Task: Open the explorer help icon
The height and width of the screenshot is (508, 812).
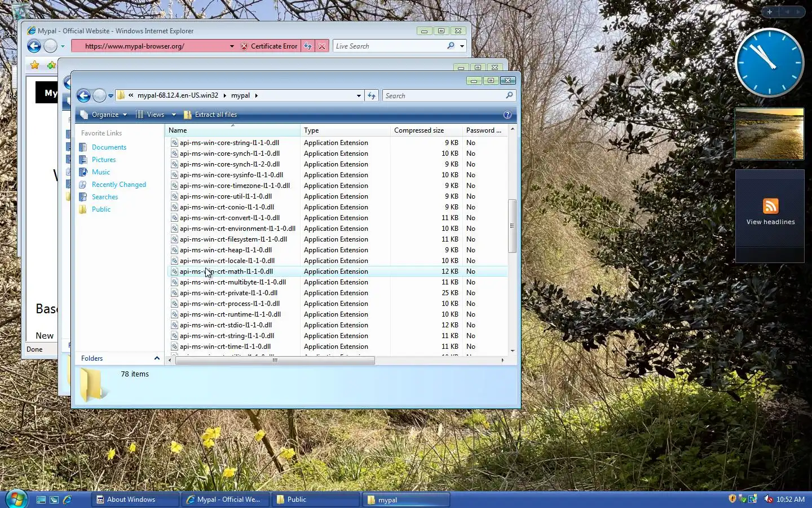Action: point(507,115)
